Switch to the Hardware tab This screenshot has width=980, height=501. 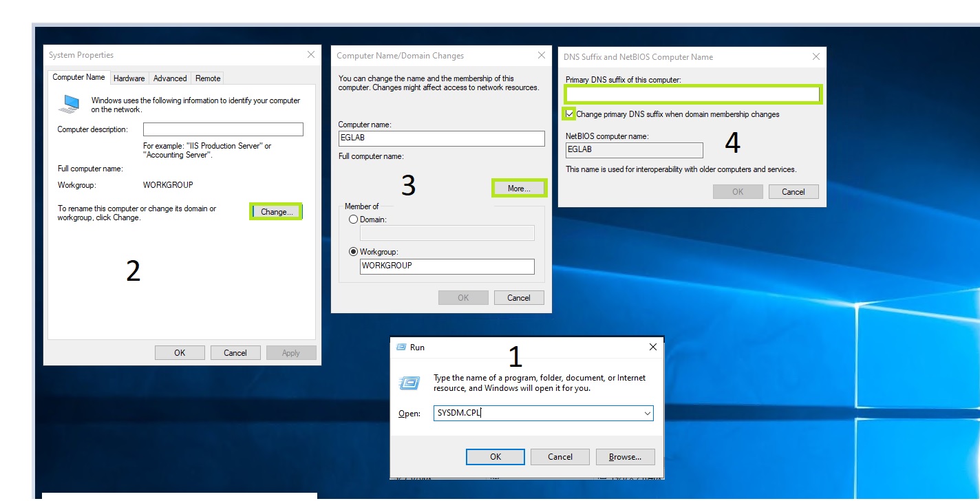[x=129, y=78]
